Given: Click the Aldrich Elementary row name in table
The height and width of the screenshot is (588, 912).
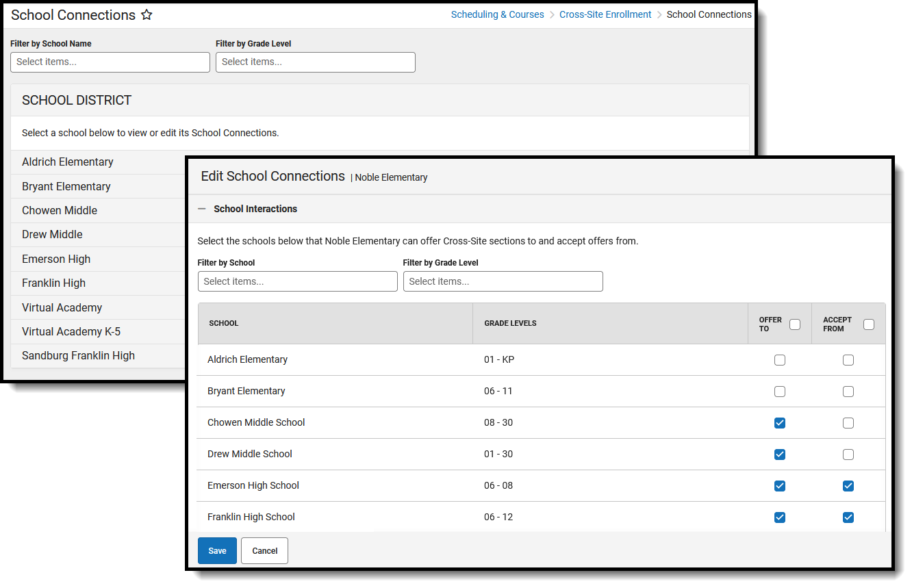Looking at the screenshot, I should click(x=248, y=360).
